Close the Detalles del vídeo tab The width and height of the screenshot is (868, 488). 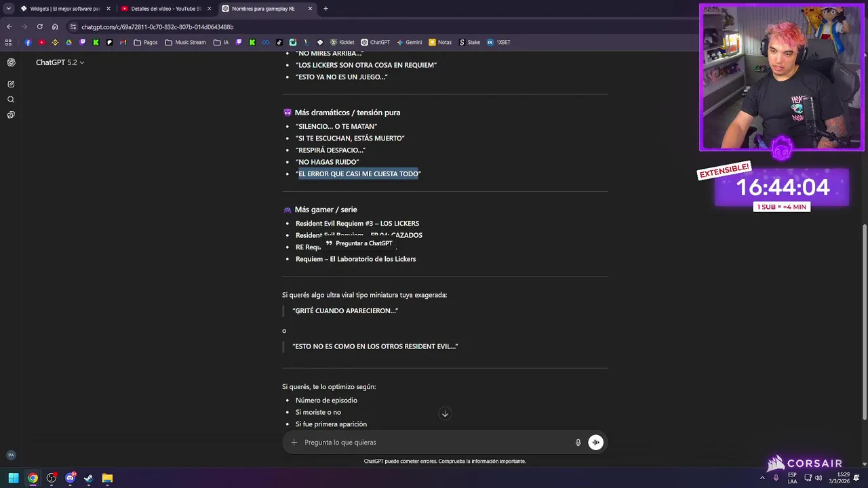click(x=210, y=9)
